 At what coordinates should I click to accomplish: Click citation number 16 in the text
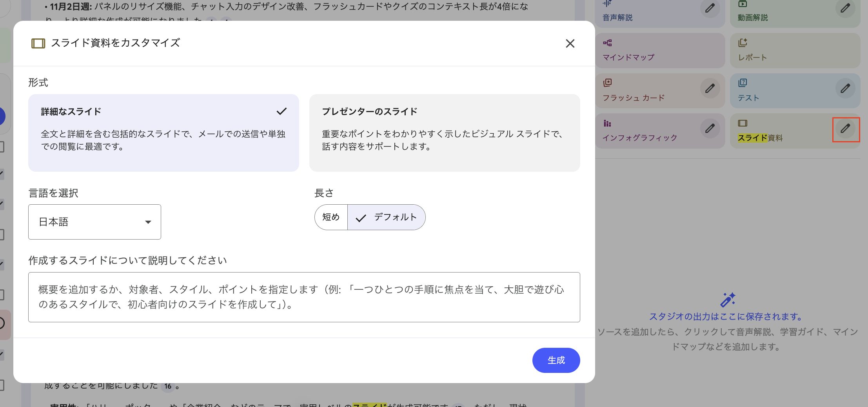click(168, 386)
